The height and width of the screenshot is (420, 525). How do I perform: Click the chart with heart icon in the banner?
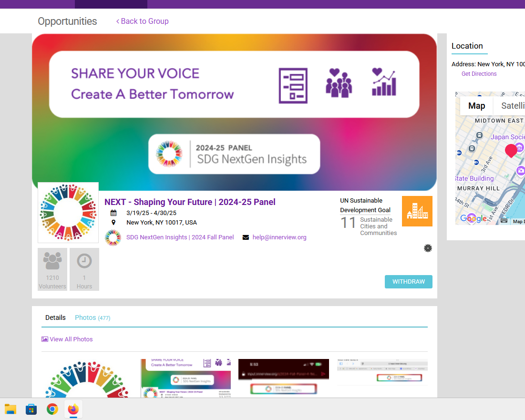pos(384,82)
